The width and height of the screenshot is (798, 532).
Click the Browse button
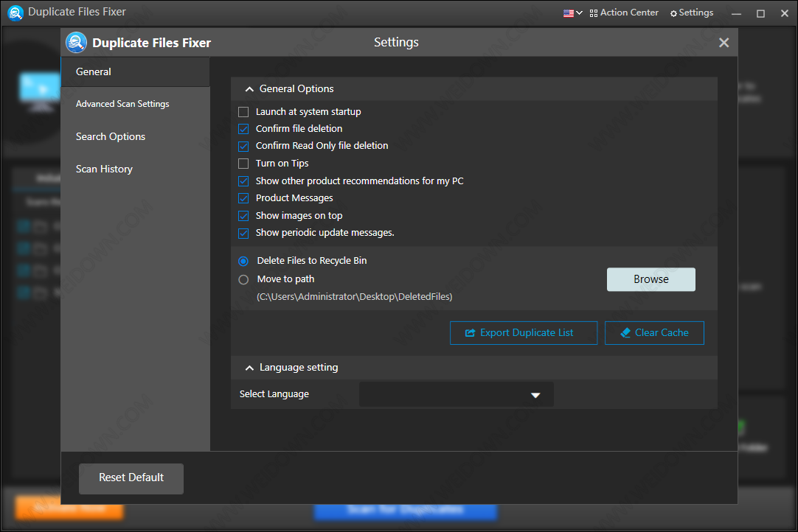(x=651, y=279)
